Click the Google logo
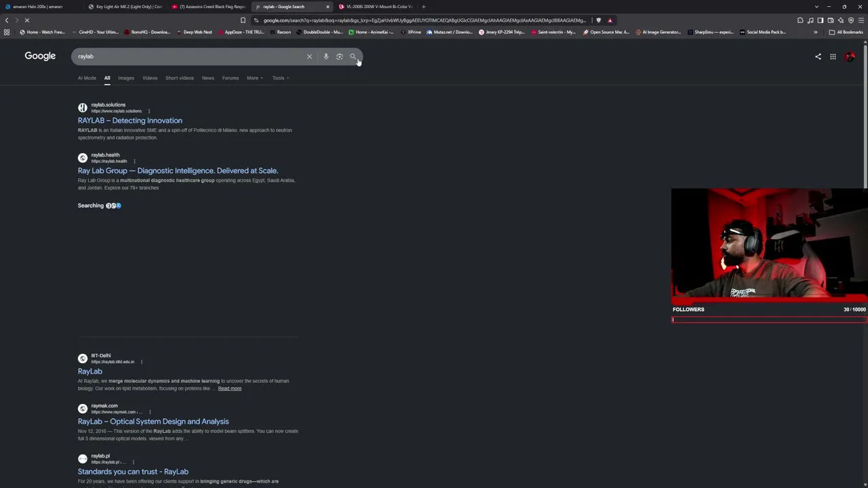Image resolution: width=868 pixels, height=488 pixels. pos(40,56)
